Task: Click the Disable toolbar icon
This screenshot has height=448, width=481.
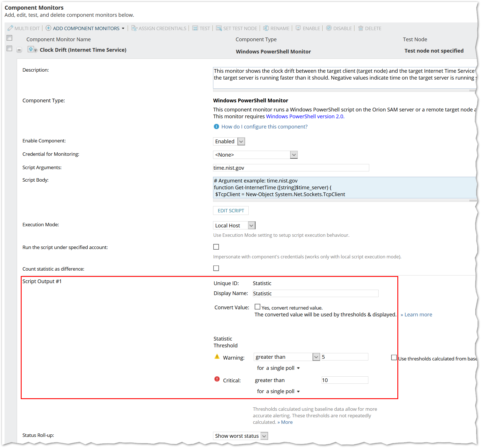Action: (x=329, y=28)
